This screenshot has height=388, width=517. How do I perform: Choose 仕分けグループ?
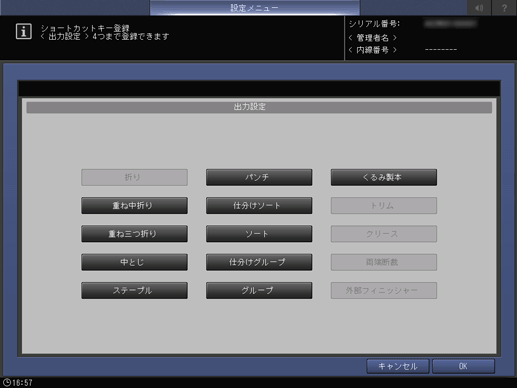[259, 262]
